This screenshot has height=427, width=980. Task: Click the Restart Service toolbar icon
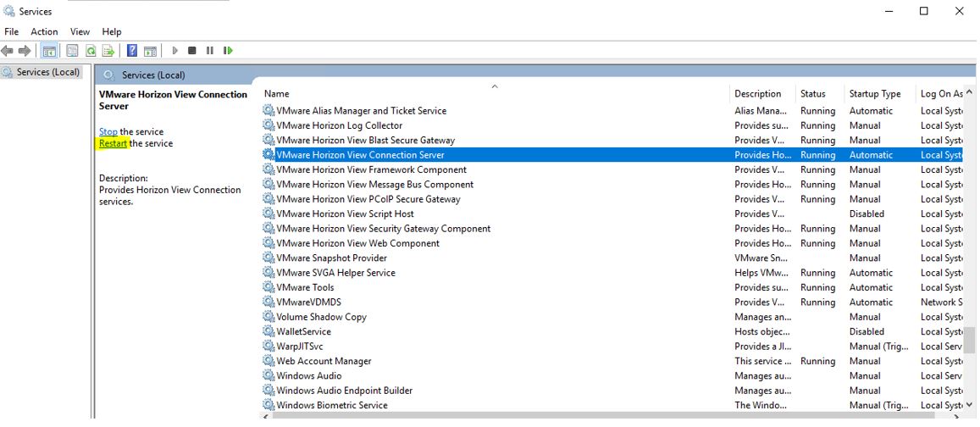[228, 51]
